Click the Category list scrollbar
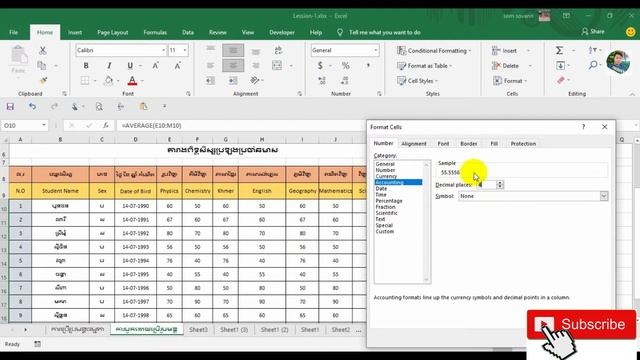This screenshot has height=360, width=640. point(427,222)
